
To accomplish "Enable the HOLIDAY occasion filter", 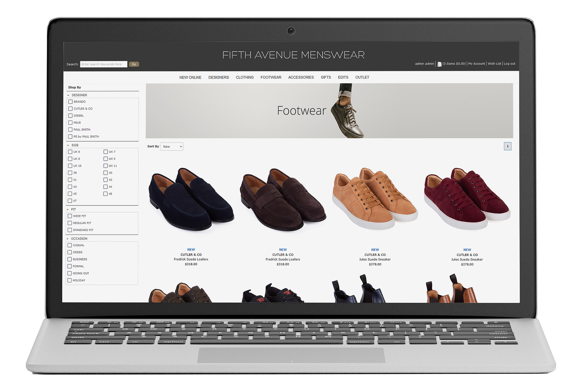I will (x=69, y=280).
